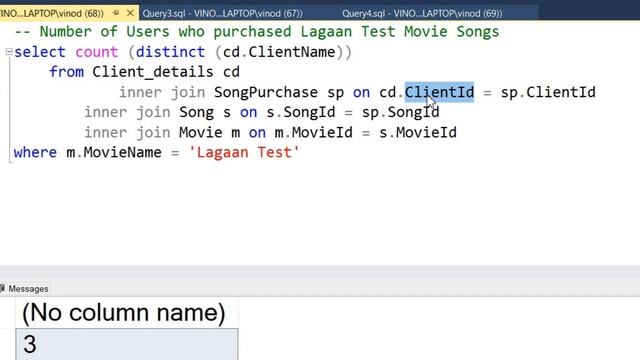Click the from keyword
The width and height of the screenshot is (640, 360).
tap(67, 72)
